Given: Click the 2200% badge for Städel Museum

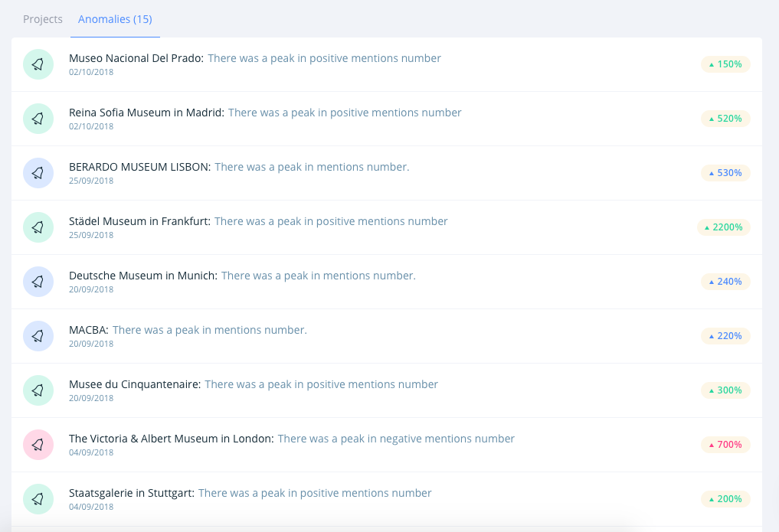Looking at the screenshot, I should [724, 227].
